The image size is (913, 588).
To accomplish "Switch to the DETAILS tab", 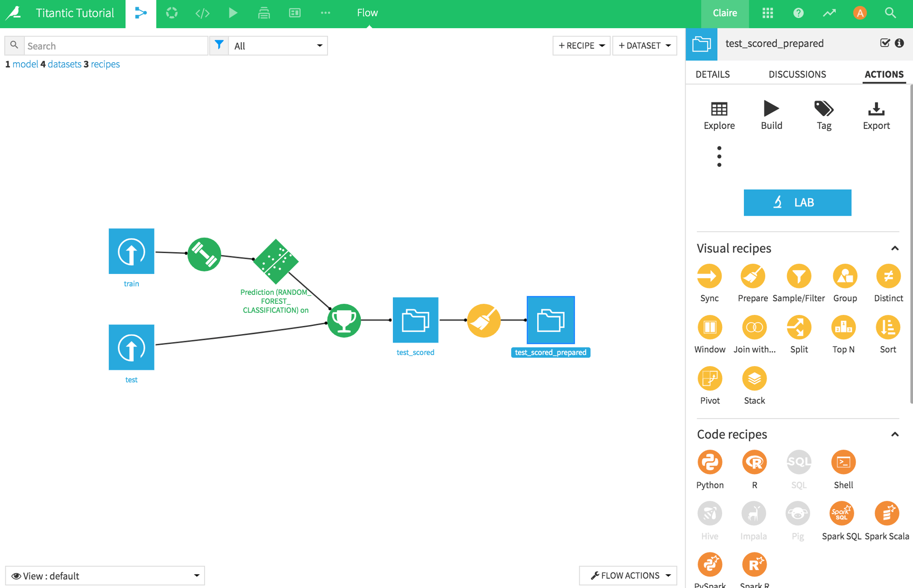I will coord(713,74).
